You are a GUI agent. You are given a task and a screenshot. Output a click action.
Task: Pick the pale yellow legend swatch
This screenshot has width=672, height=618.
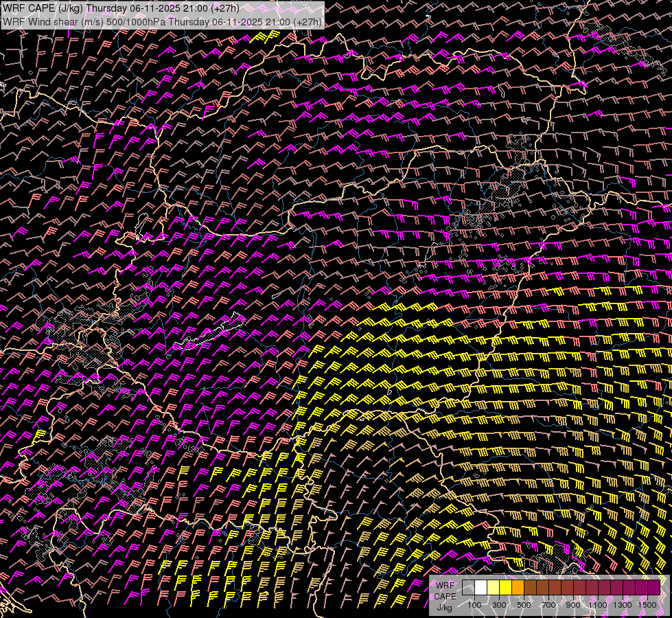(x=493, y=588)
